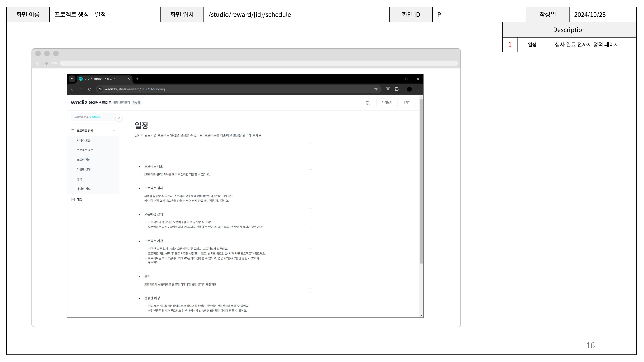Open the 일정 sidebar item
The height and width of the screenshot is (362, 644).
[80, 199]
